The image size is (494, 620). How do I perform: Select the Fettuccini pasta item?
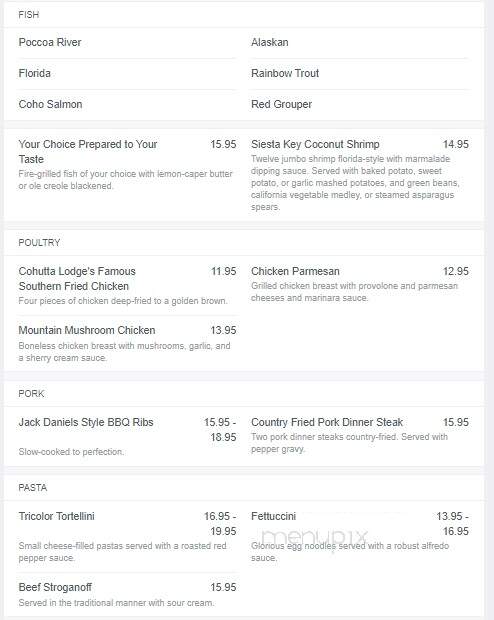click(273, 516)
